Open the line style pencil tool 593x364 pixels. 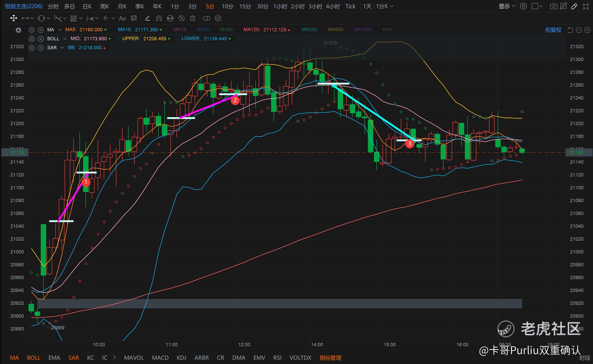(147, 18)
